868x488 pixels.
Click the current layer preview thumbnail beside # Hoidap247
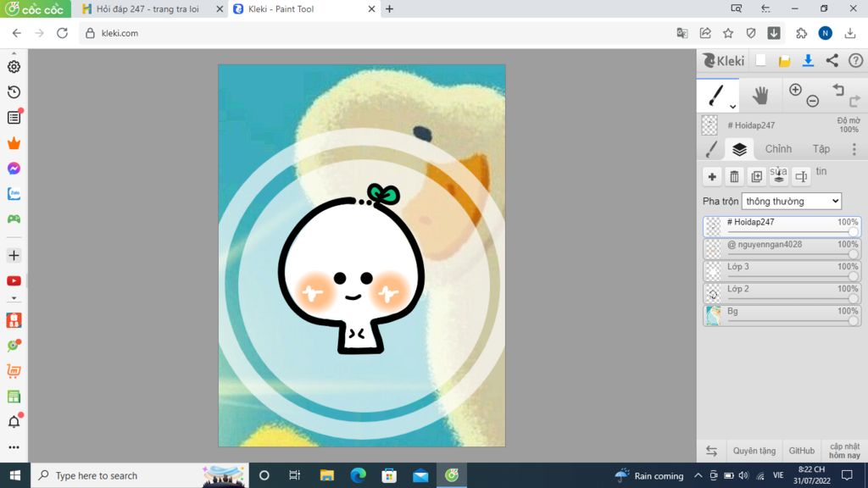click(x=709, y=125)
